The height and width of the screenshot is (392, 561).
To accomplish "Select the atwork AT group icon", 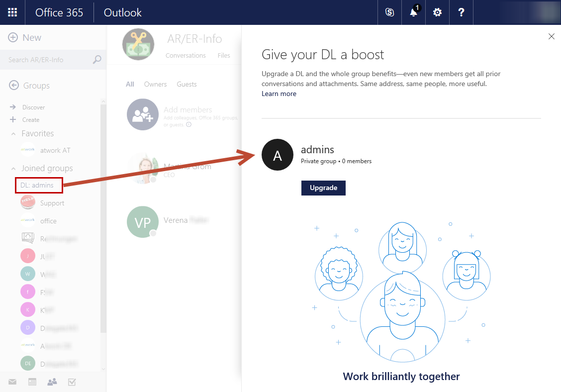I will pos(28,150).
